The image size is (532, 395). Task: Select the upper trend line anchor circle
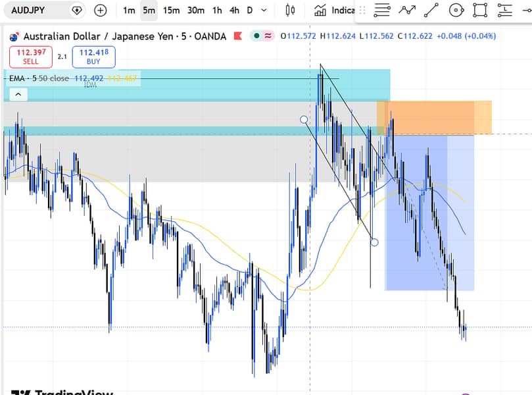[x=304, y=120]
